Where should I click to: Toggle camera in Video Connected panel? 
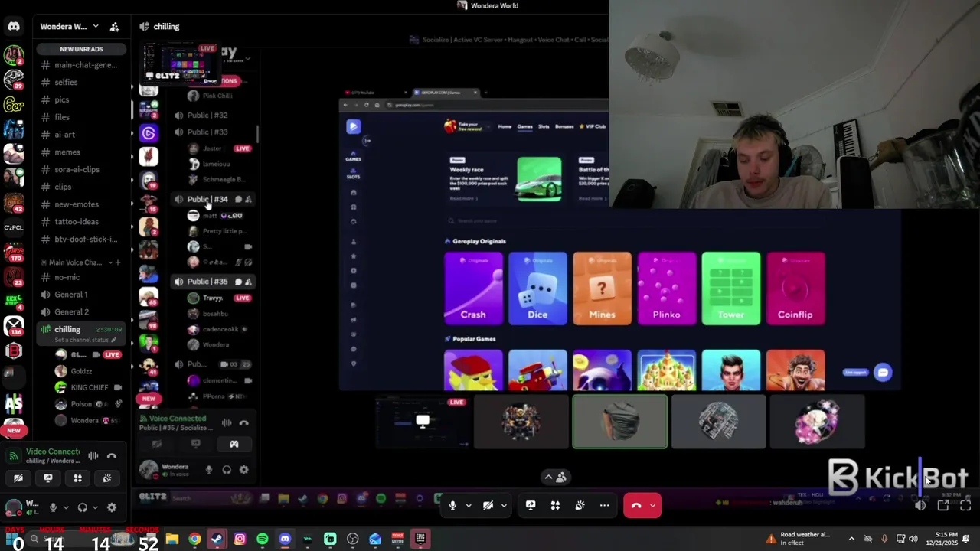coord(18,478)
